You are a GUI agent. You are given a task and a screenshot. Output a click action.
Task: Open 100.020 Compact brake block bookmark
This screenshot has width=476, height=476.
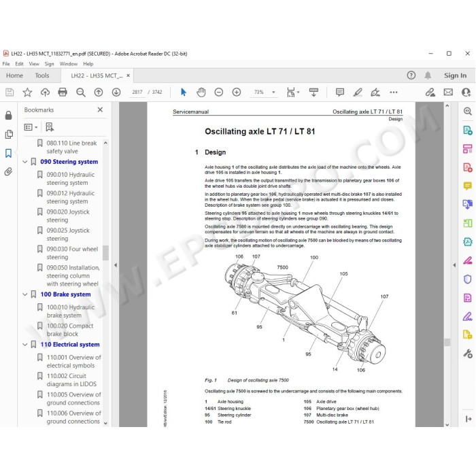pos(70,330)
